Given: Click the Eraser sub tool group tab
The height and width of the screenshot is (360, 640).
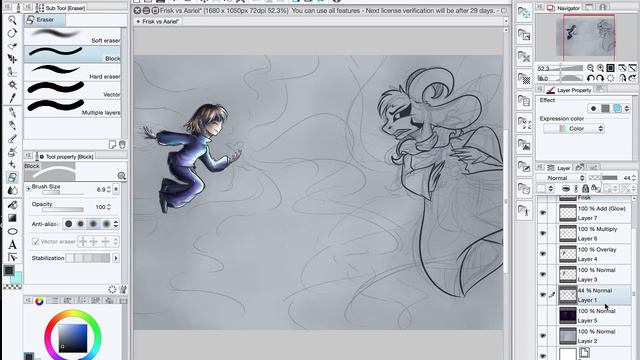Looking at the screenshot, I should click(x=44, y=20).
